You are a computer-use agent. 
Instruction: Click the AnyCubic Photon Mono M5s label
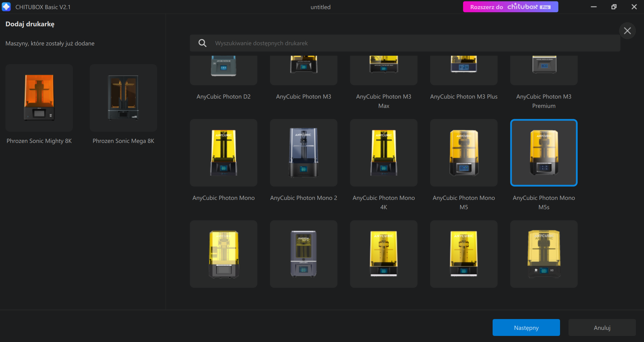544,203
